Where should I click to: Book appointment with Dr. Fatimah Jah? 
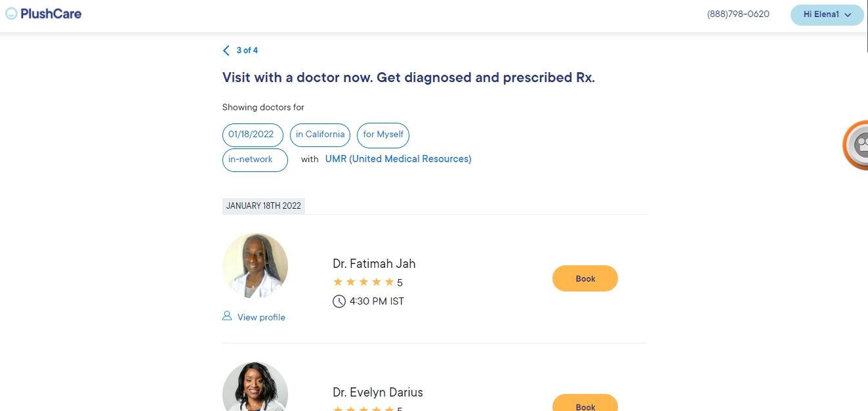pyautogui.click(x=585, y=278)
